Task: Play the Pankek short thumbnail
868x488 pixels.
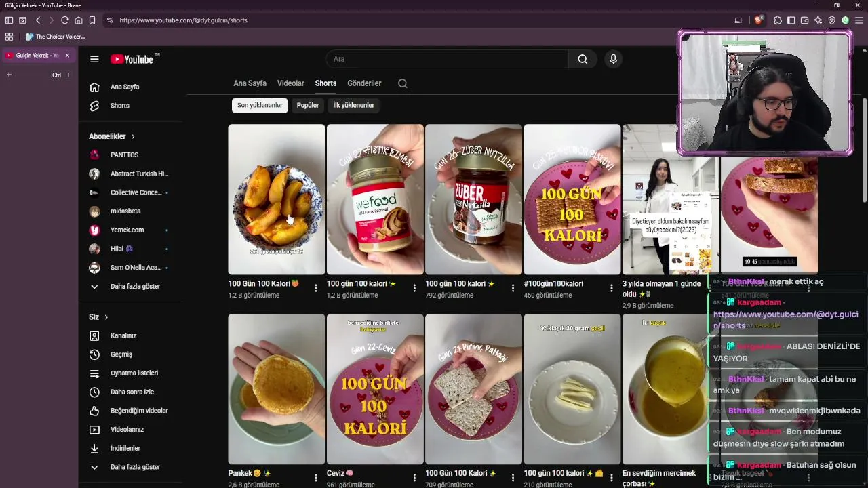Action: click(277, 389)
